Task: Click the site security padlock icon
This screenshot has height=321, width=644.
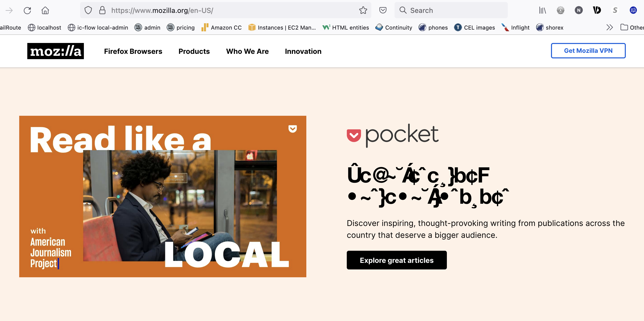Action: pos(102,10)
